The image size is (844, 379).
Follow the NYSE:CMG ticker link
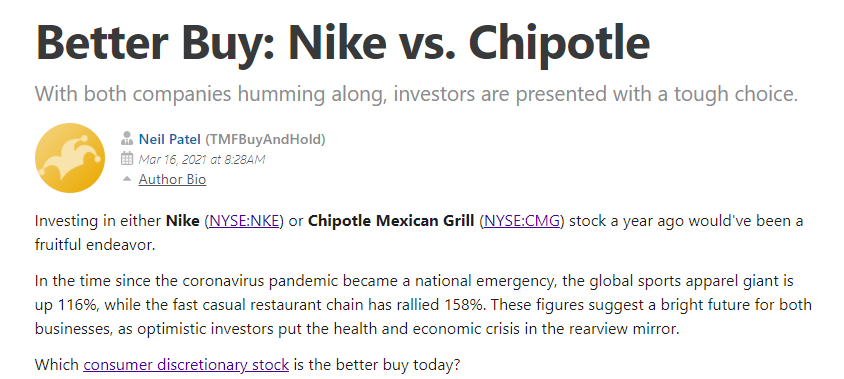point(522,221)
